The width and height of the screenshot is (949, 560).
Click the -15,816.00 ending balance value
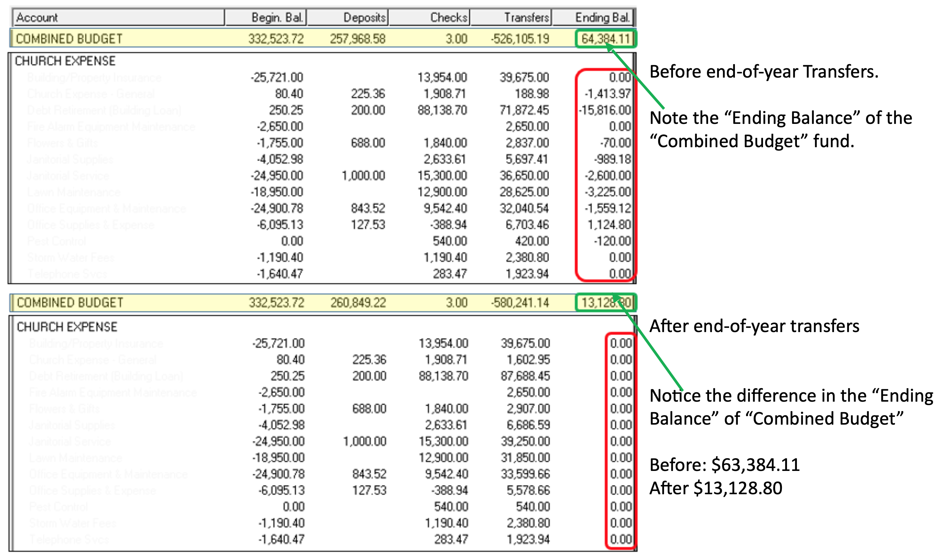605,110
